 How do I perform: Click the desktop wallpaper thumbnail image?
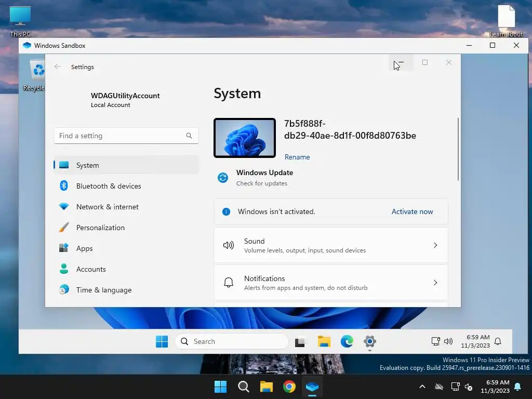tap(245, 138)
